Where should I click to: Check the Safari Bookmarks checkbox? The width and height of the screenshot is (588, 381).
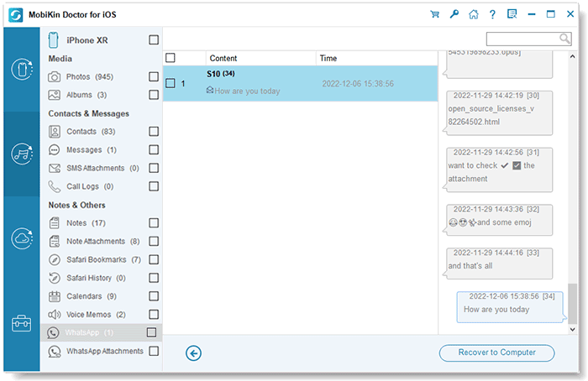[x=154, y=259]
